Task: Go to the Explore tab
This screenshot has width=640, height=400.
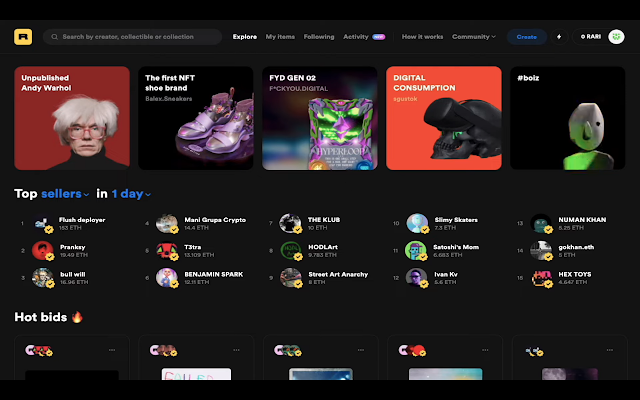Action: click(244, 37)
